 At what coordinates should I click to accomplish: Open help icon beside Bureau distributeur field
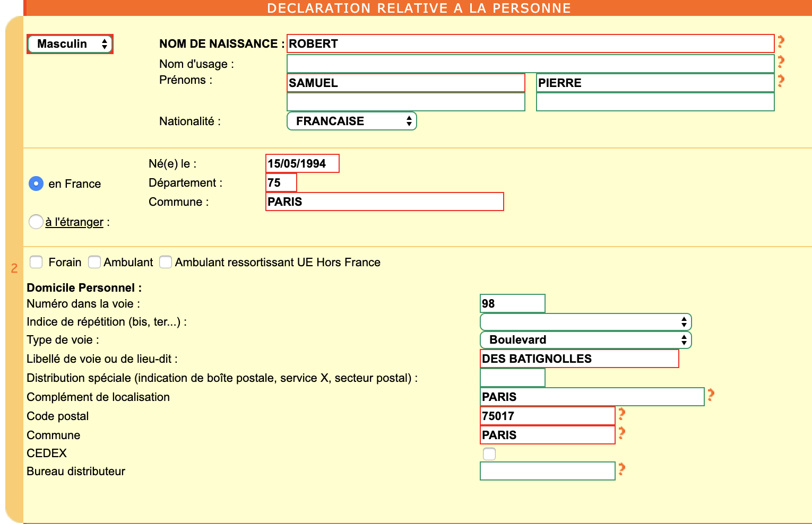point(621,469)
